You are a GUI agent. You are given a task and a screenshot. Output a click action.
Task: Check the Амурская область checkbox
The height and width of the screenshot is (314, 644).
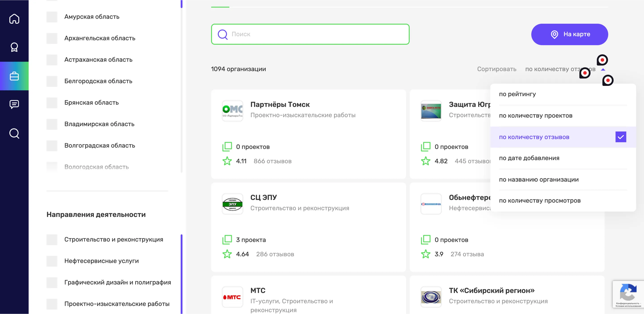(52, 17)
